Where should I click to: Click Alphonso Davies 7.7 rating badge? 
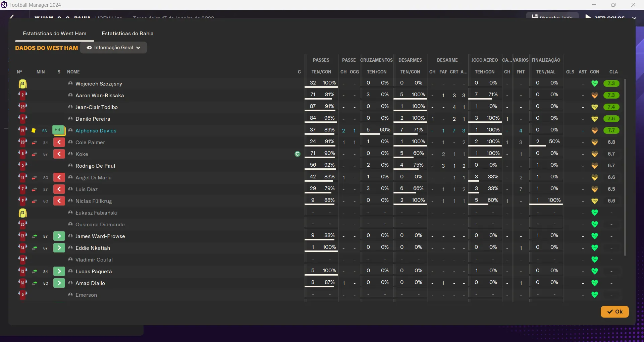(x=611, y=130)
